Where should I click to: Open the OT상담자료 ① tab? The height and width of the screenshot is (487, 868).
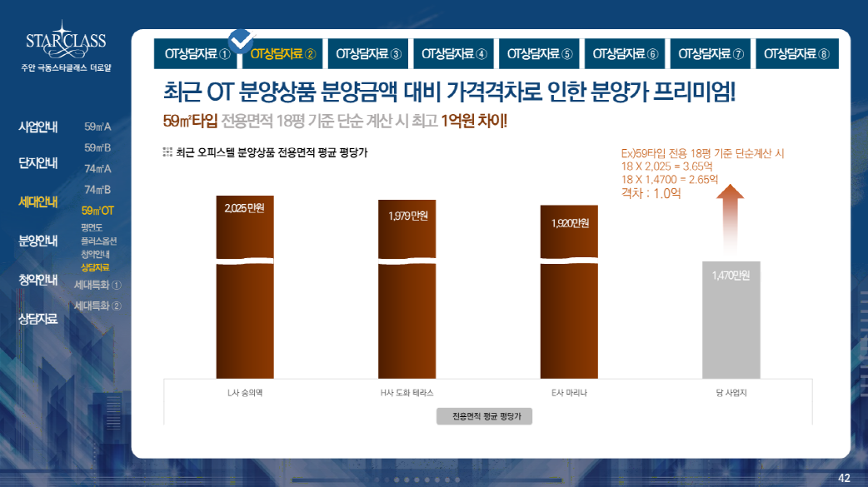(x=197, y=54)
